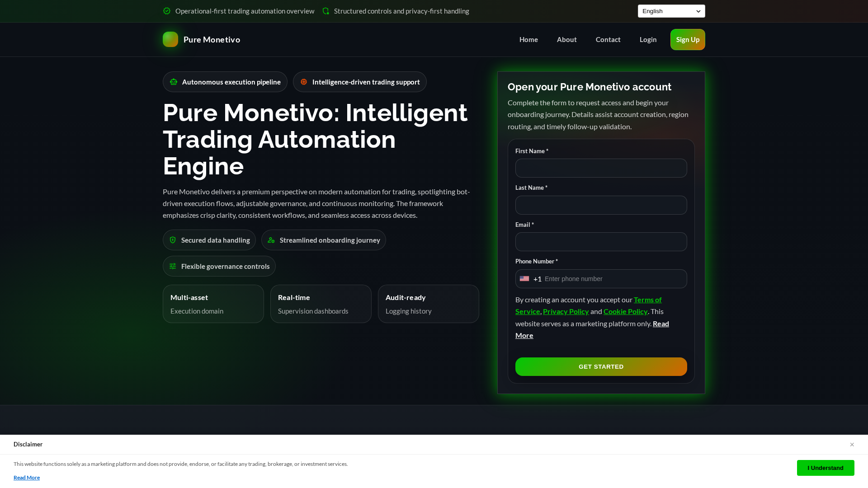Click the Pure Monetivo brand name
The height and width of the screenshot is (488, 868).
(x=212, y=39)
